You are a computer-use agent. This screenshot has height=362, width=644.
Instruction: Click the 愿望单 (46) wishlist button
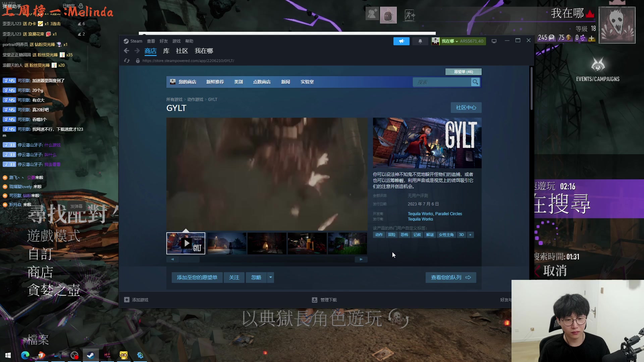point(464,72)
